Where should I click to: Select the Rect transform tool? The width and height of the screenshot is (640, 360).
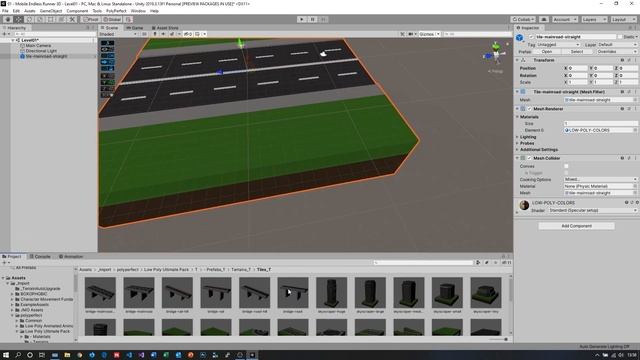click(x=51, y=19)
